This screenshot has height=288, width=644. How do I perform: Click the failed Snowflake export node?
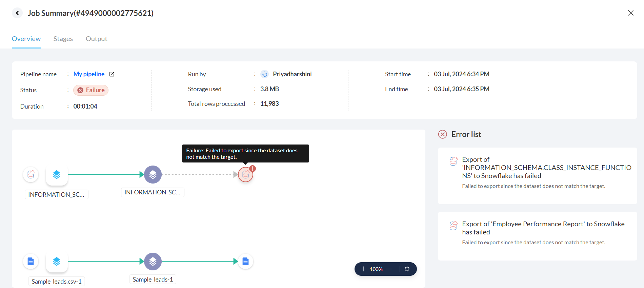click(x=245, y=175)
